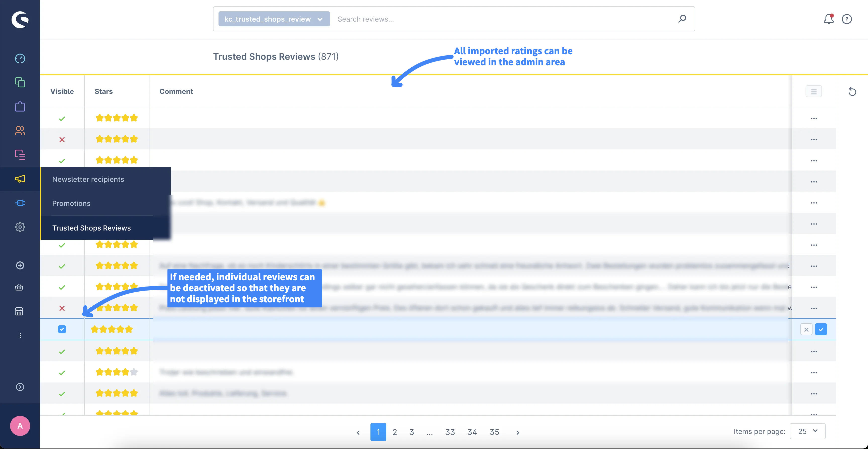The image size is (868, 449).
Task: Open the three-dot menu of the second review row
Action: click(x=814, y=139)
